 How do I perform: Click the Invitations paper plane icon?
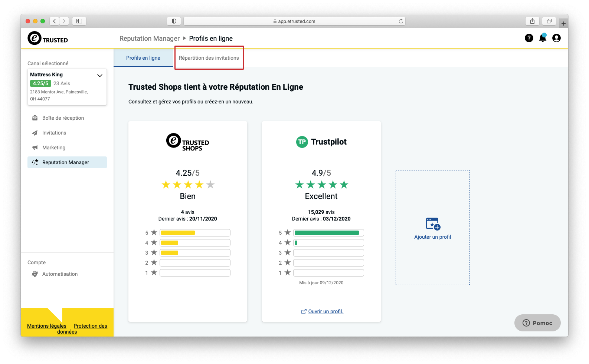pos(35,133)
